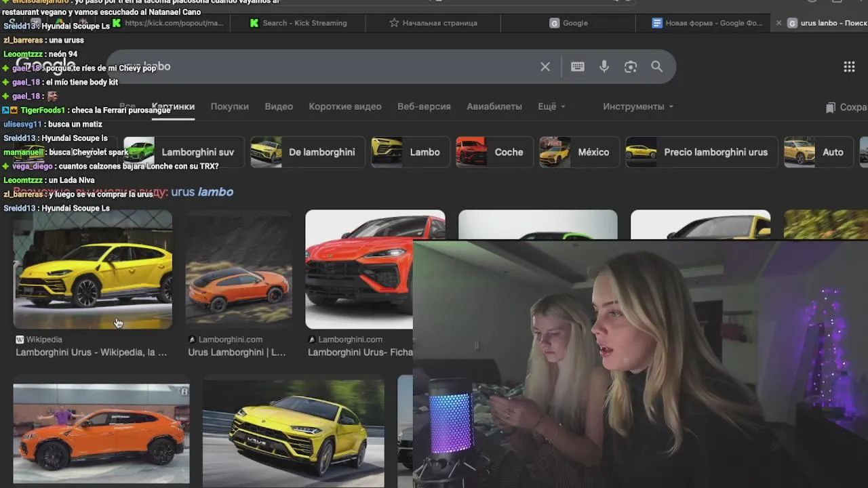Open the Начальная страница tab
The height and width of the screenshot is (488, 868).
pyautogui.click(x=434, y=23)
